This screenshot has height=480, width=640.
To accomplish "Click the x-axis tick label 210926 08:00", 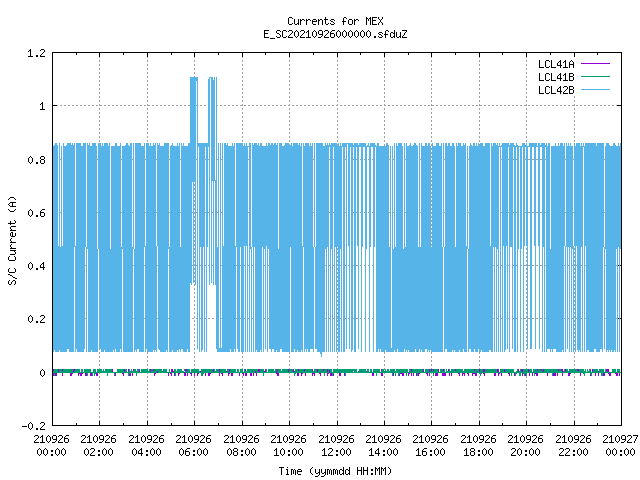I will pos(241,446).
